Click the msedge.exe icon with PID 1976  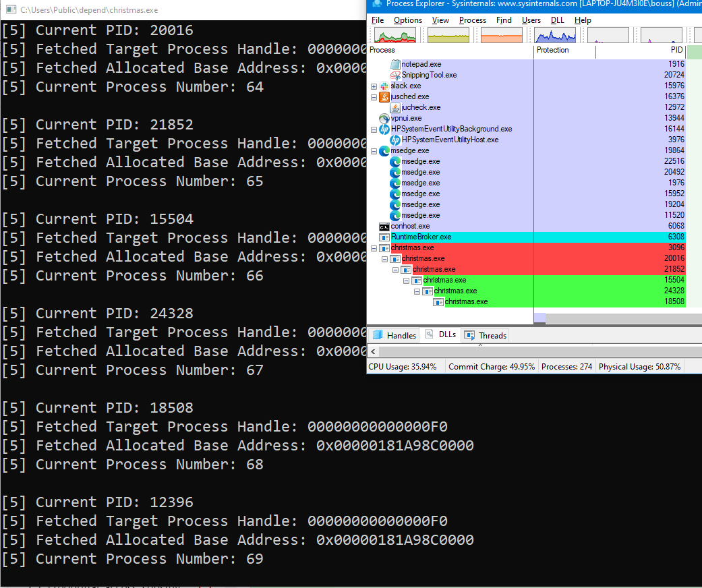click(395, 183)
